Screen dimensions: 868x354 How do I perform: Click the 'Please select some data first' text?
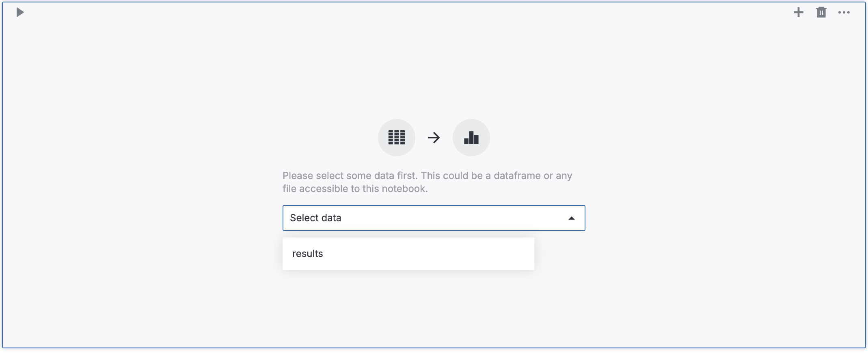[350, 176]
